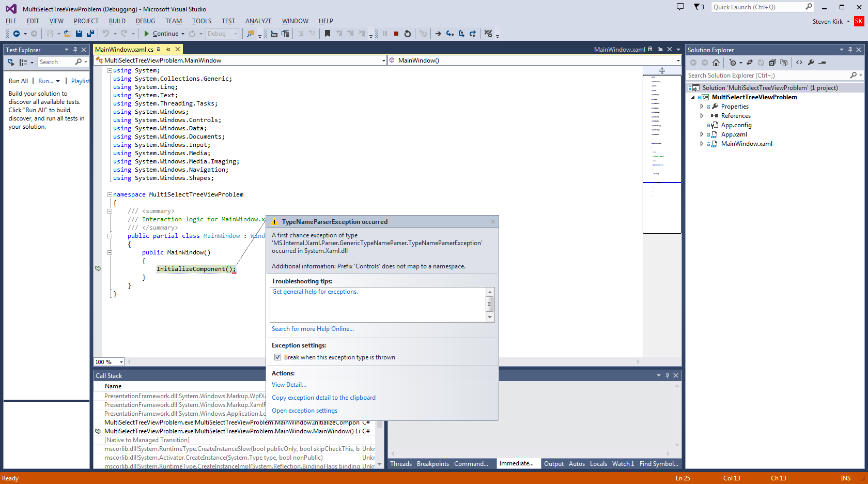Click the Step Over debug icon

click(461, 34)
